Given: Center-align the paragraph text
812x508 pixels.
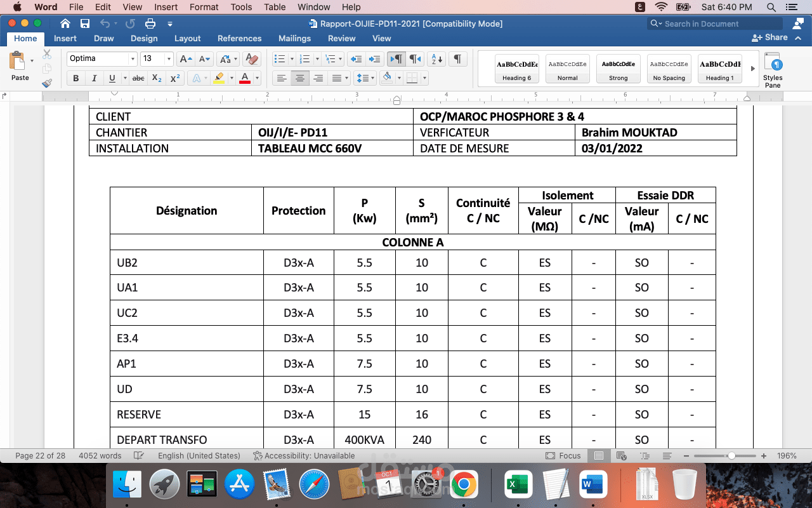Looking at the screenshot, I should (300, 79).
